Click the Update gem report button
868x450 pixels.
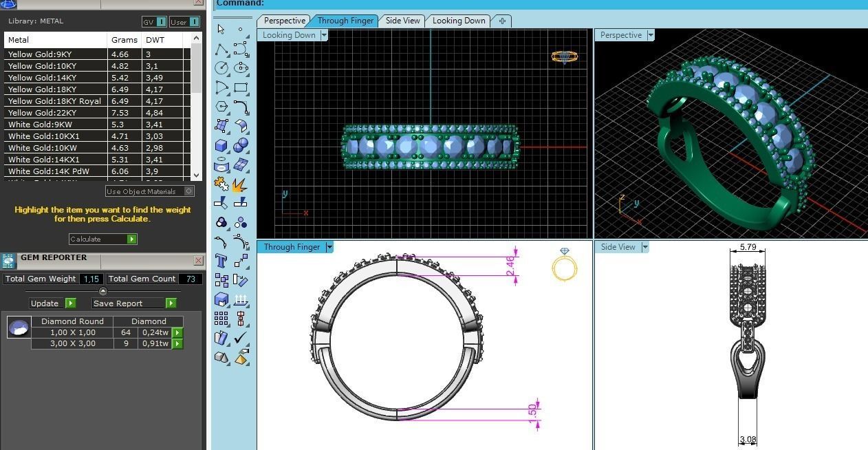point(52,303)
